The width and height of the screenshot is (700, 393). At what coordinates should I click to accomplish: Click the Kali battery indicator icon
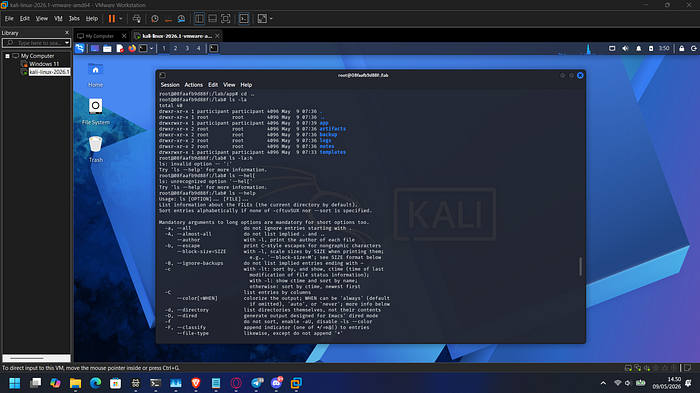click(651, 48)
